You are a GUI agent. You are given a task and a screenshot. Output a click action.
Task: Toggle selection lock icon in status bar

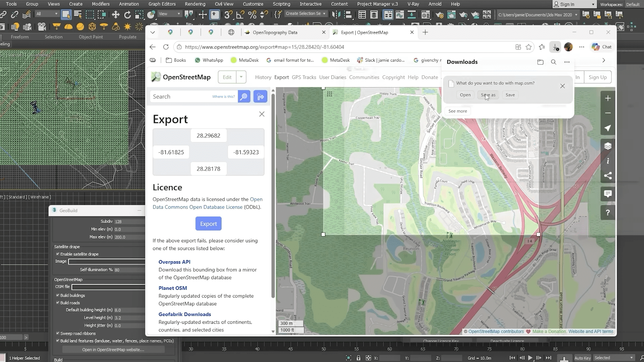(x=358, y=358)
